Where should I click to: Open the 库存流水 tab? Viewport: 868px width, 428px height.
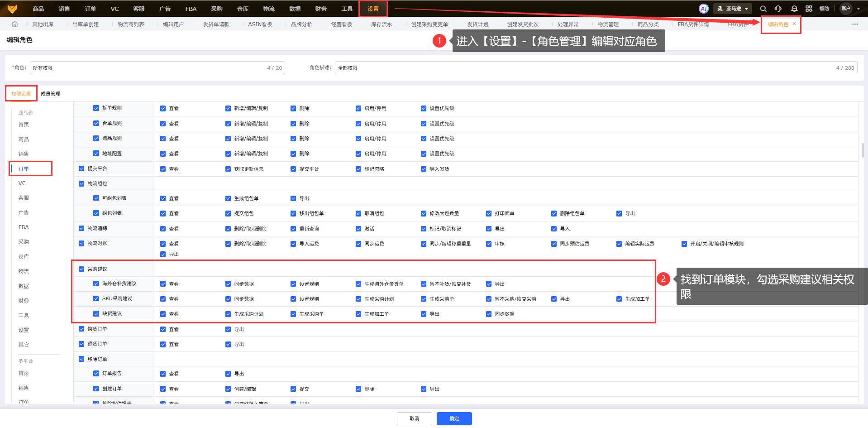pos(382,24)
